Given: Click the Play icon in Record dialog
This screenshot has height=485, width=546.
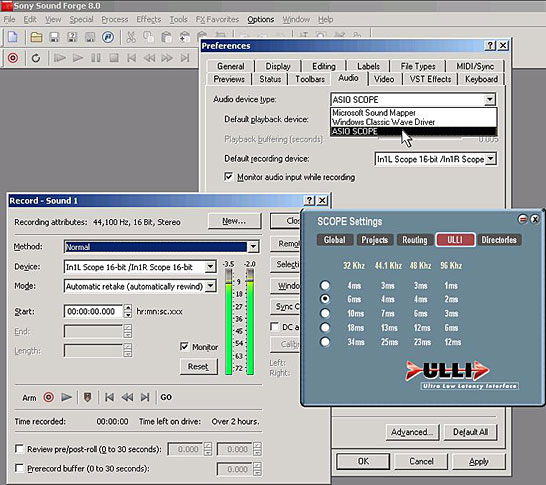Looking at the screenshot, I should click(x=66, y=397).
